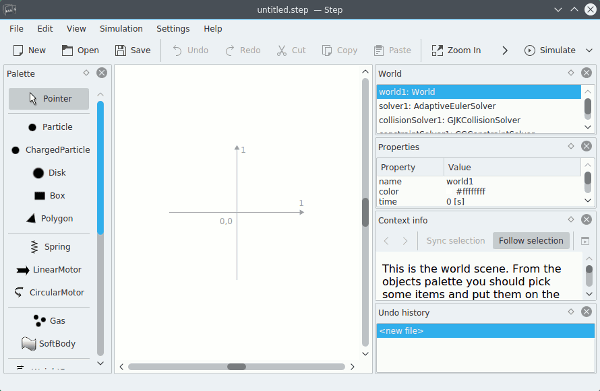This screenshot has height=391, width=600.
Task: Toggle Sync selection in Context info
Action: pos(455,241)
